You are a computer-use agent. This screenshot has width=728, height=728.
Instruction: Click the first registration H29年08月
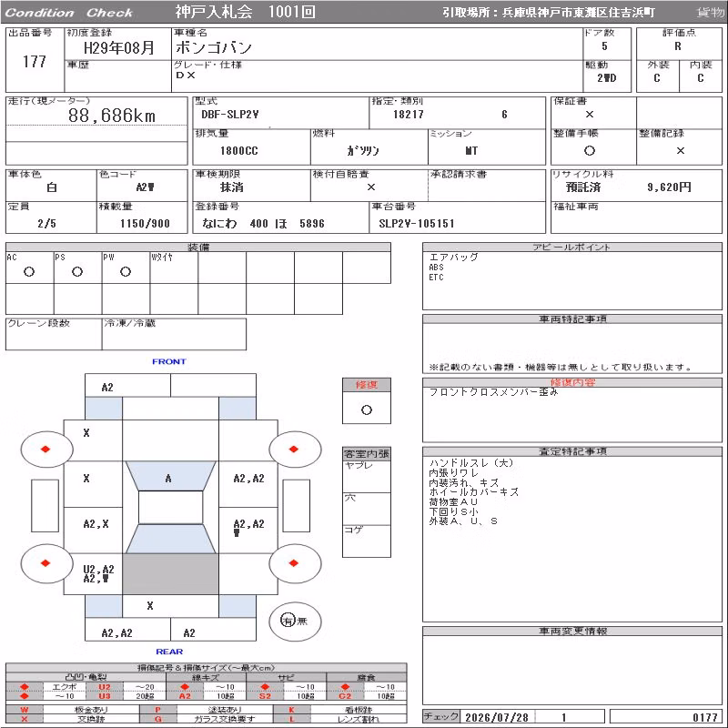pyautogui.click(x=119, y=47)
